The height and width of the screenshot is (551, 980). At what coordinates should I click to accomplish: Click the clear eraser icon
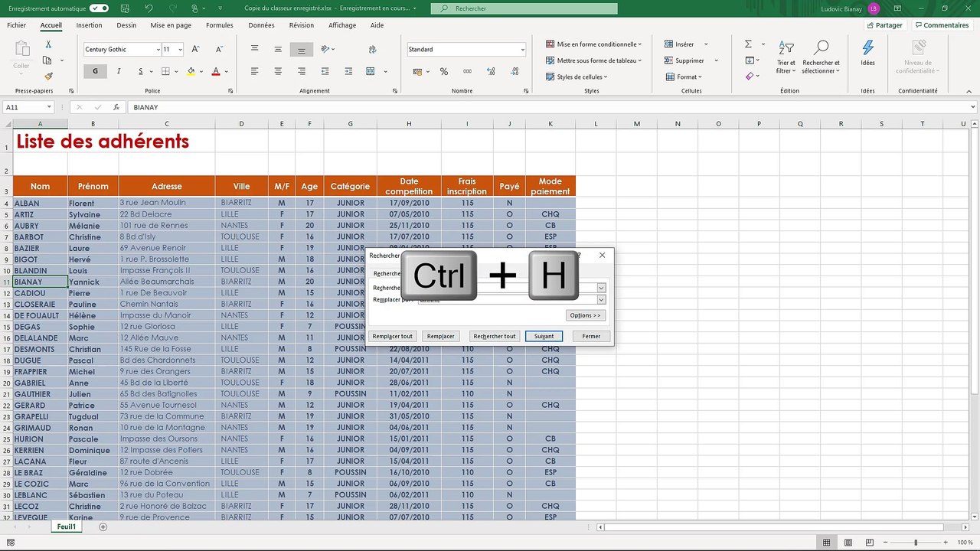[x=748, y=77]
